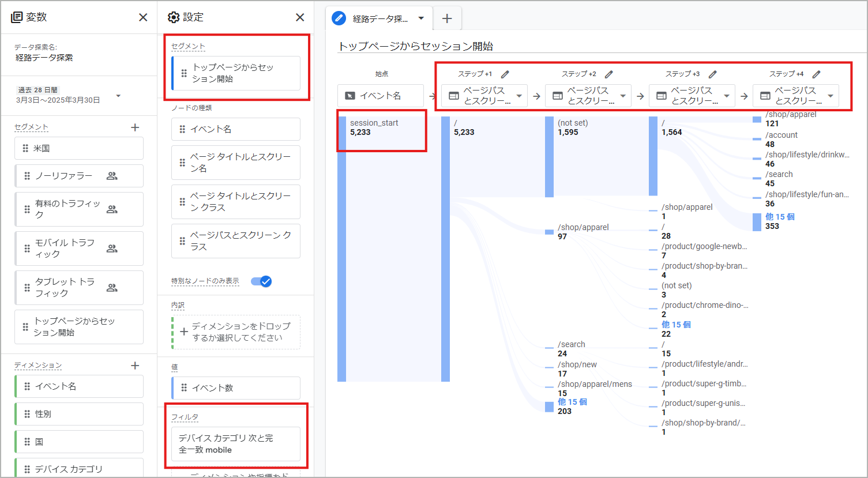This screenshot has height=478, width=868.
Task: Add a new dimension with plus icon
Action: [x=135, y=366]
